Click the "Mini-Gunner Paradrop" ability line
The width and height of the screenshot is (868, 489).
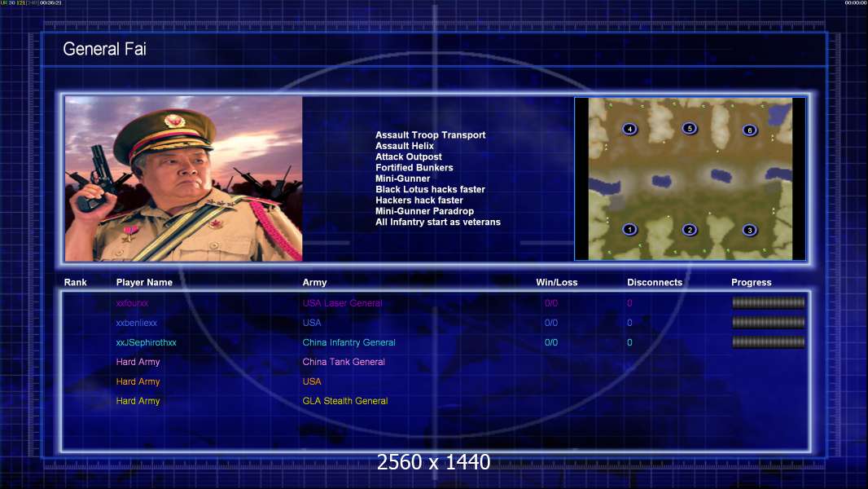tap(424, 211)
